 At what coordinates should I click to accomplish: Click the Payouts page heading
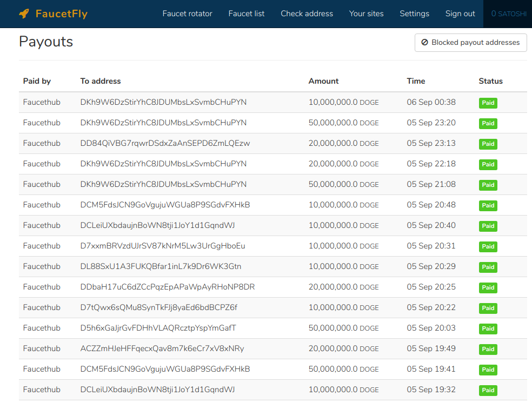coord(46,42)
